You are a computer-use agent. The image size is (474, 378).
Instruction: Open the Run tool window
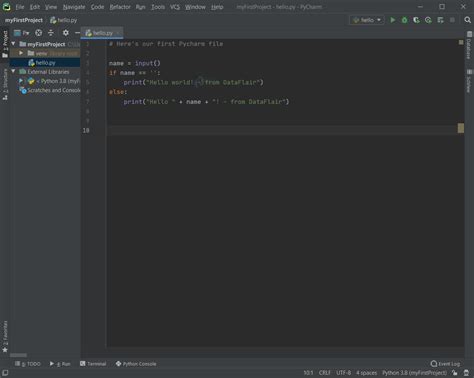coord(60,364)
